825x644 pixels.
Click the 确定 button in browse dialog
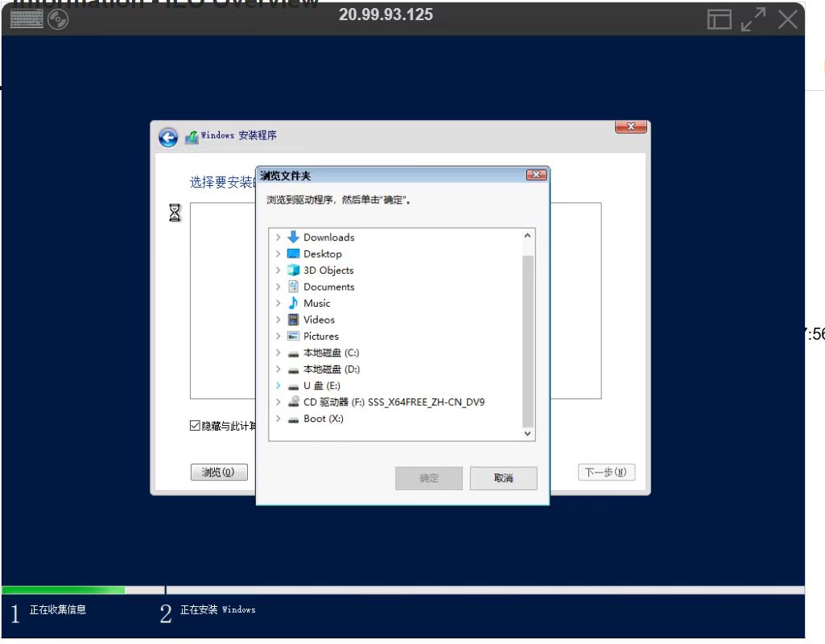[429, 477]
